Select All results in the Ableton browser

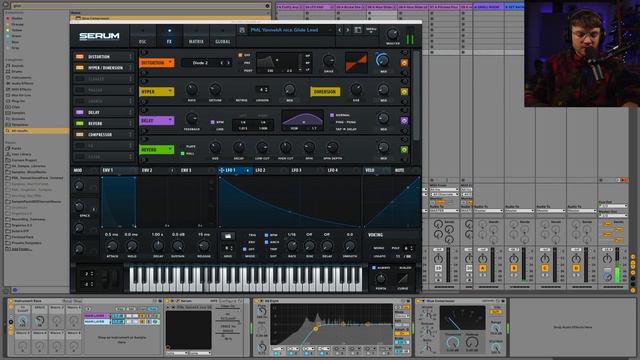click(36, 131)
